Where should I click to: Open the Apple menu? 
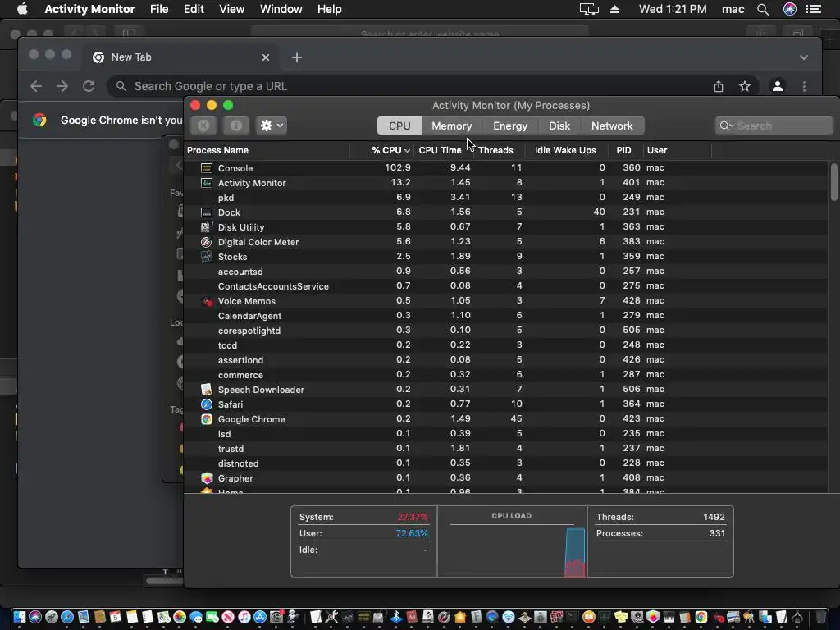(x=22, y=9)
